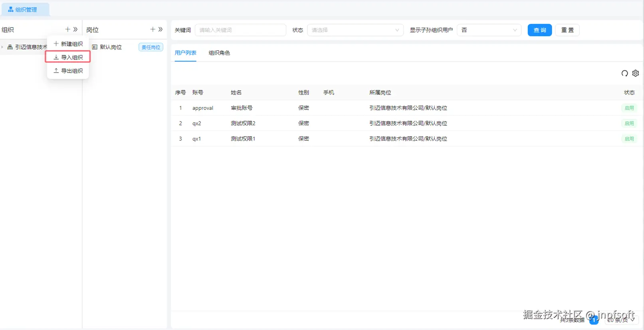The image size is (644, 330).
Task: Open table column settings gear icon
Action: click(x=636, y=73)
